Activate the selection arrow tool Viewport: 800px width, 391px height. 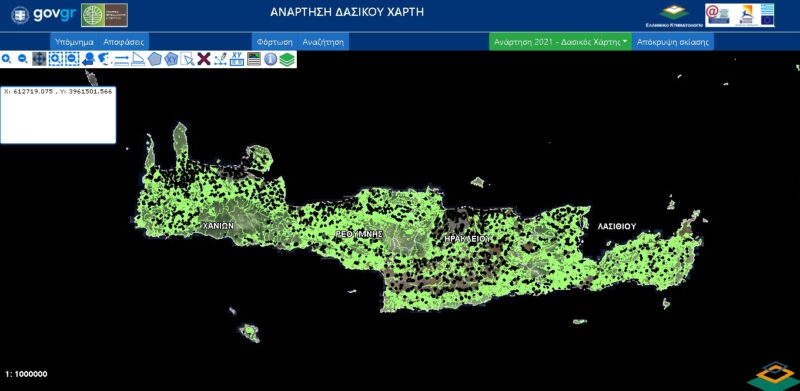(x=187, y=59)
